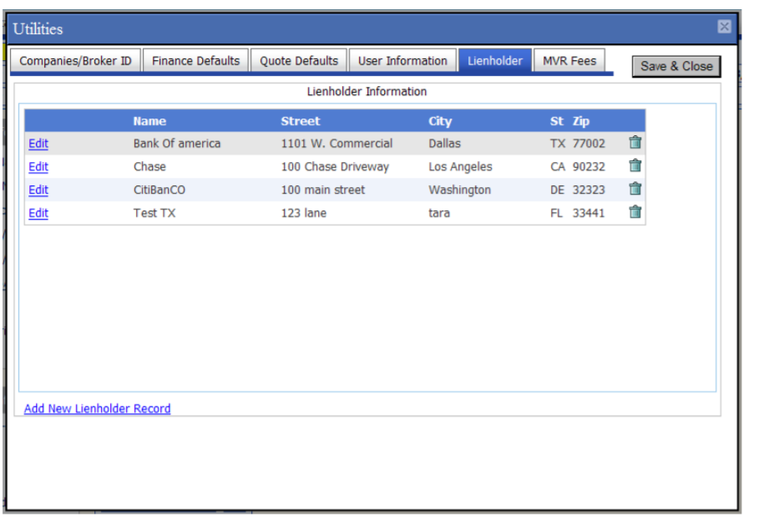Click the Save & Close button
The image size is (779, 532).
click(675, 66)
